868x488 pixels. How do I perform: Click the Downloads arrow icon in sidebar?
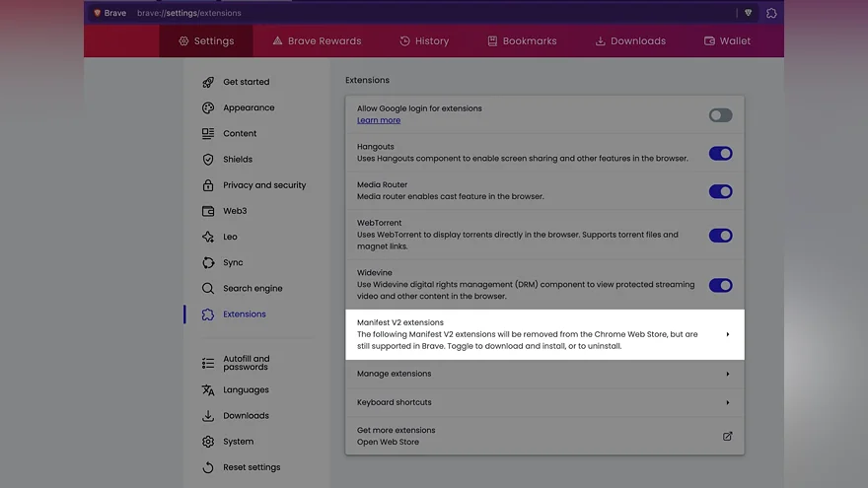208,415
